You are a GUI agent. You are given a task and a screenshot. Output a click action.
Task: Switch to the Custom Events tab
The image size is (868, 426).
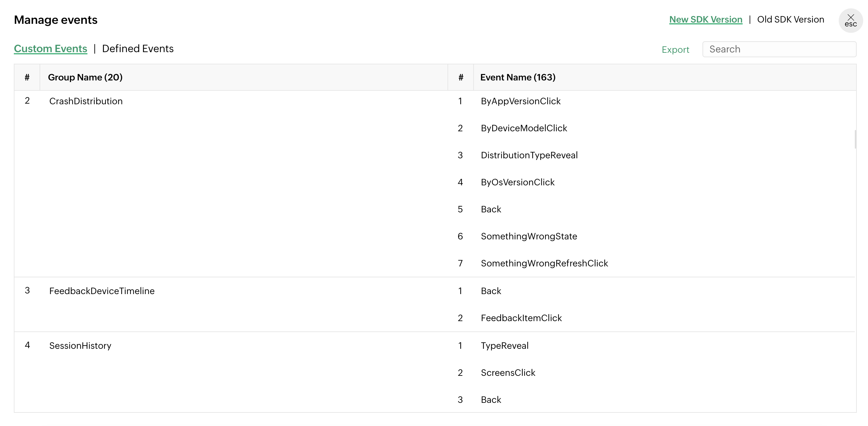coord(50,49)
